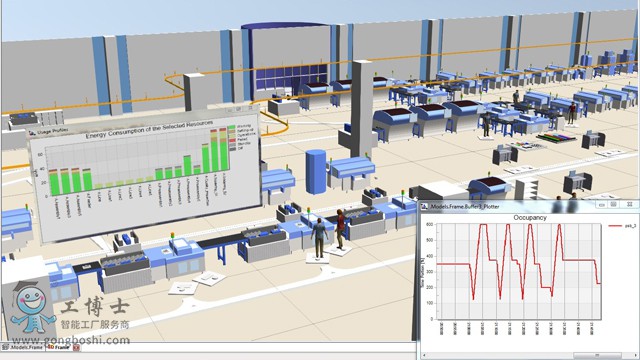Click the Buffer3_Plotter window title icon
640x360 pixels.
424,206
